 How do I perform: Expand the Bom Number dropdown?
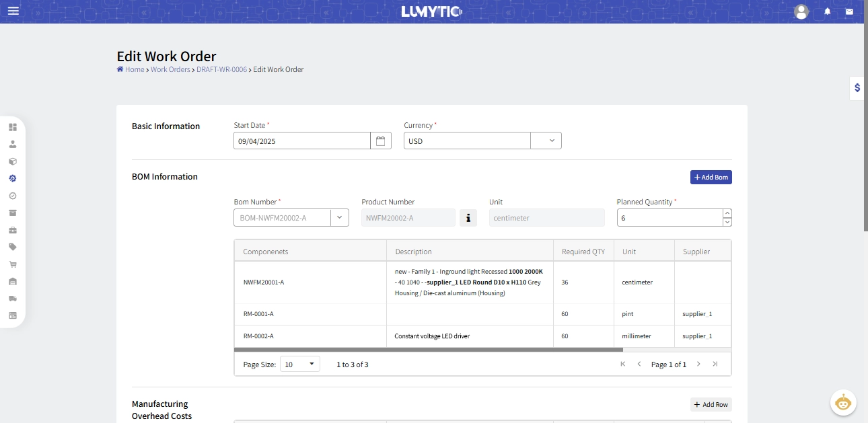(339, 218)
